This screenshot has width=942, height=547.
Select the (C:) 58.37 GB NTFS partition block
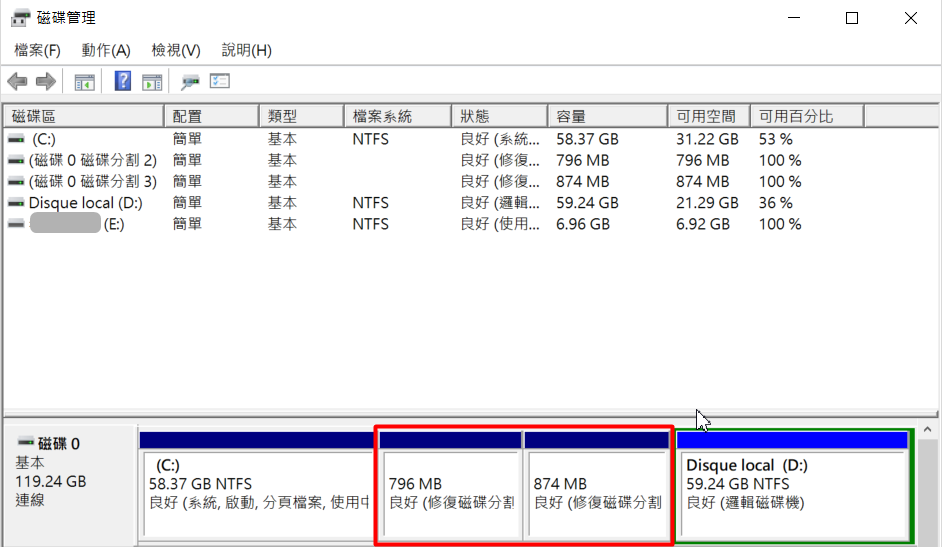point(257,486)
